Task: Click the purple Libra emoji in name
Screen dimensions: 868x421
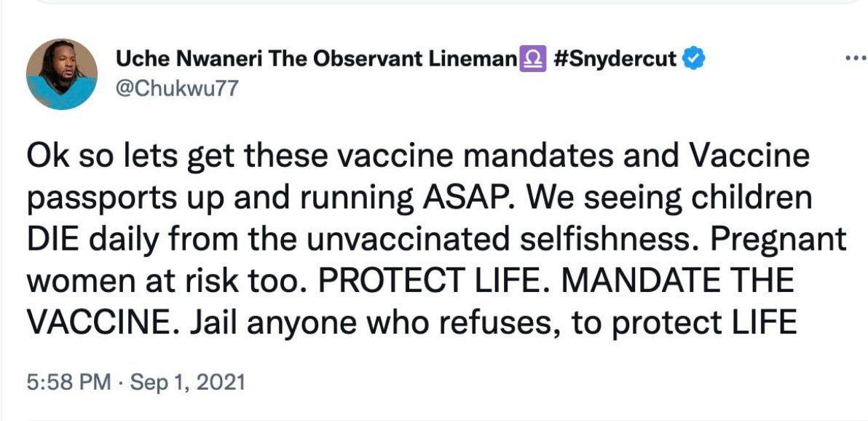Action: point(532,59)
